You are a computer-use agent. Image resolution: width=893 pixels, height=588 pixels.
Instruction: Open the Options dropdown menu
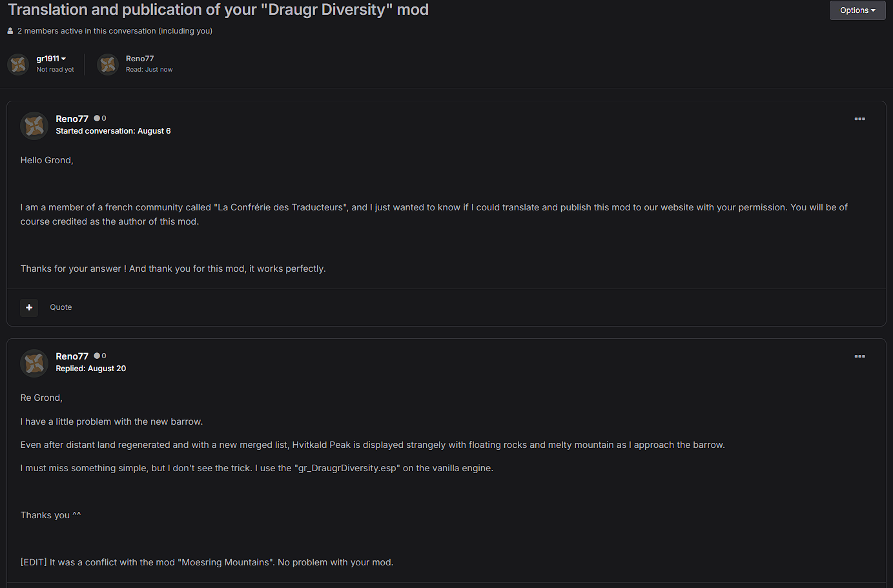tap(857, 10)
